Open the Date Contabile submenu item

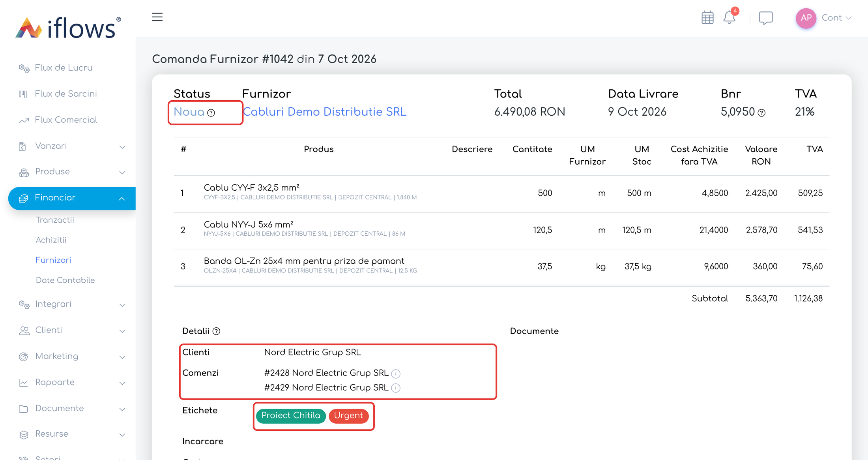pyautogui.click(x=65, y=280)
